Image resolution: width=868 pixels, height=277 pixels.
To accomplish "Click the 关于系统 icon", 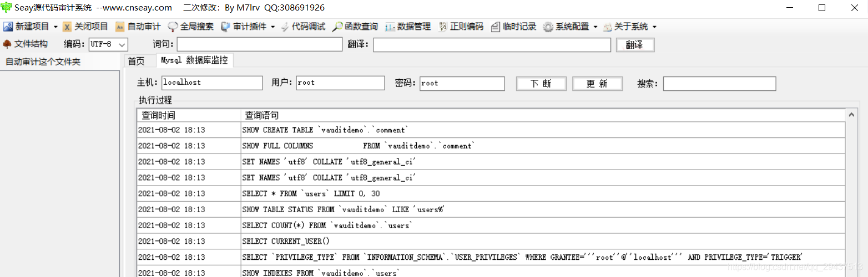I will (x=607, y=27).
